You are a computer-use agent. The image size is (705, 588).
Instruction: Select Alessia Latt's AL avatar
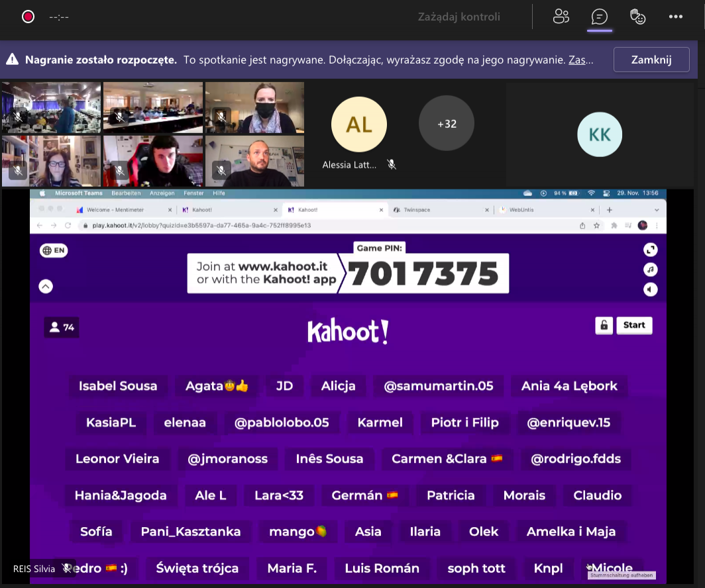point(358,124)
